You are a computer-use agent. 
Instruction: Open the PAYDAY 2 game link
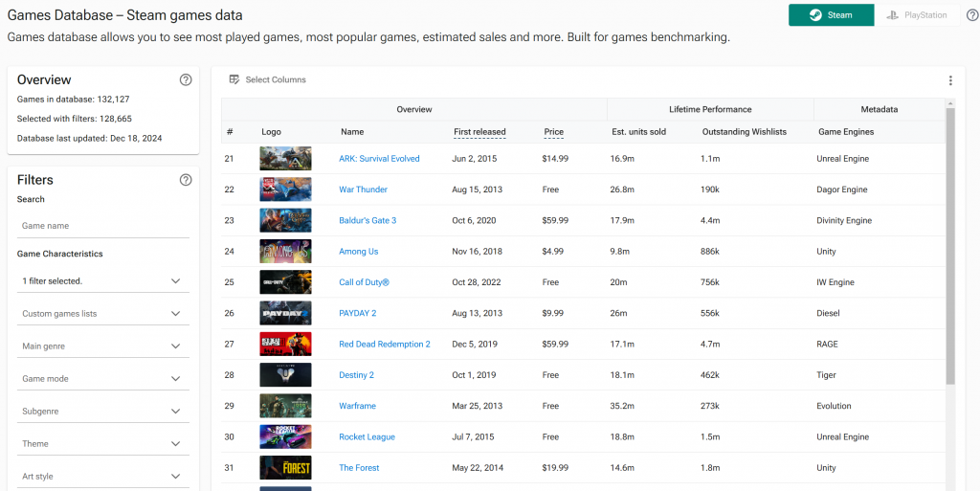(x=358, y=313)
